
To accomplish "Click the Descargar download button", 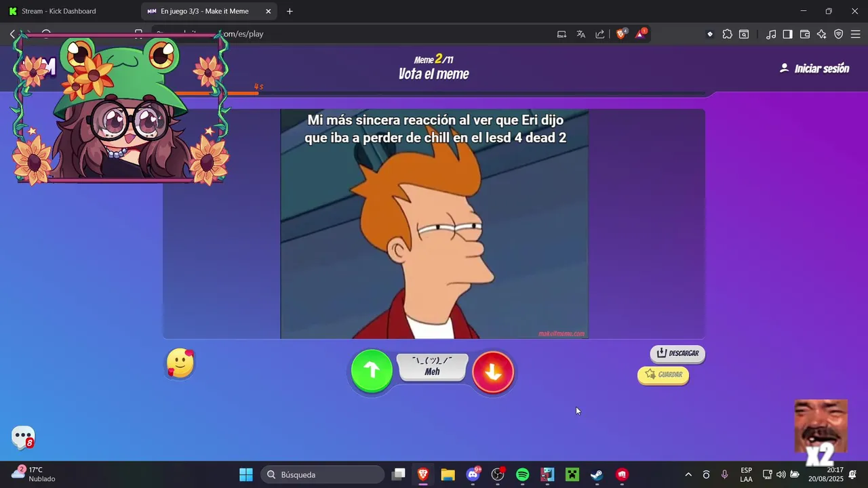I will click(677, 353).
